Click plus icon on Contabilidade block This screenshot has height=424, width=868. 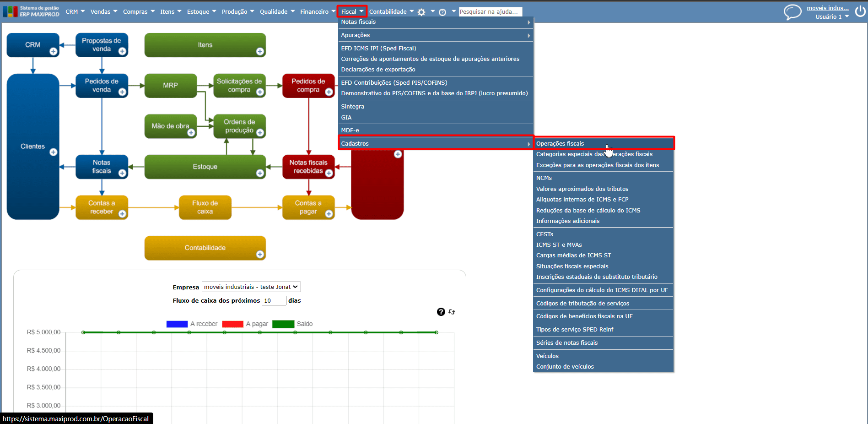click(x=260, y=255)
